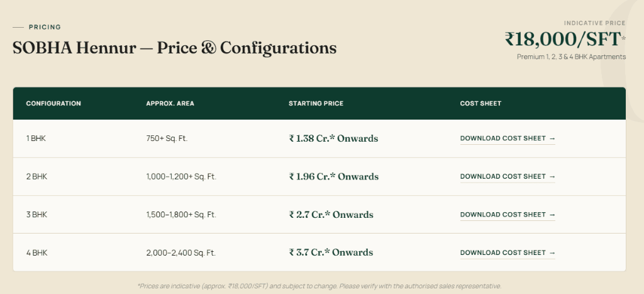Click the arrow icon in 3 BHK row
The width and height of the screenshot is (644, 294).
(552, 215)
